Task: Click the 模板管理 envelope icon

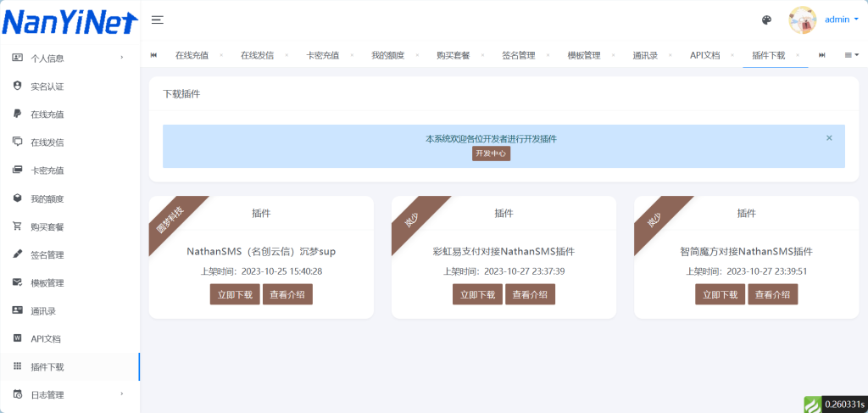Action: pyautogui.click(x=17, y=282)
